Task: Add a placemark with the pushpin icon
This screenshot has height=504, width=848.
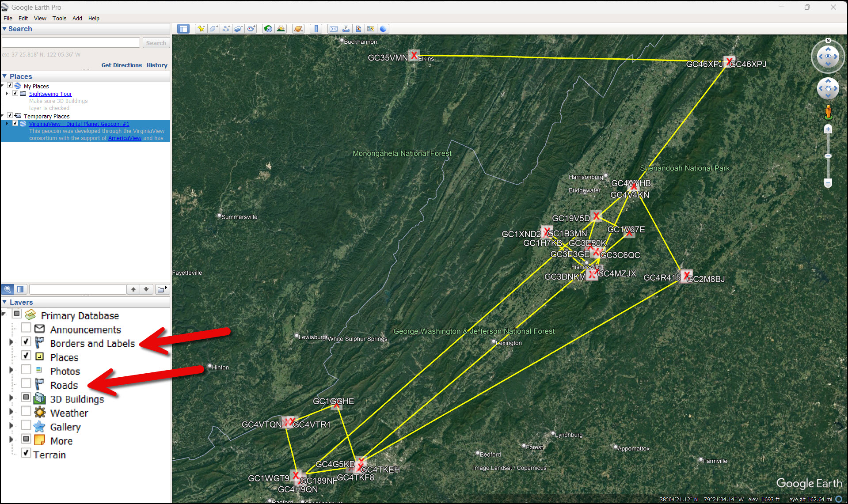Action: (x=201, y=29)
